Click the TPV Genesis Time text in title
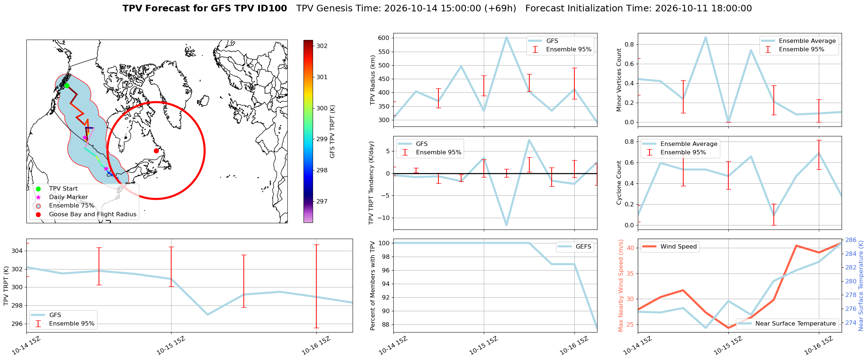This screenshot has width=868, height=360. tap(406, 8)
